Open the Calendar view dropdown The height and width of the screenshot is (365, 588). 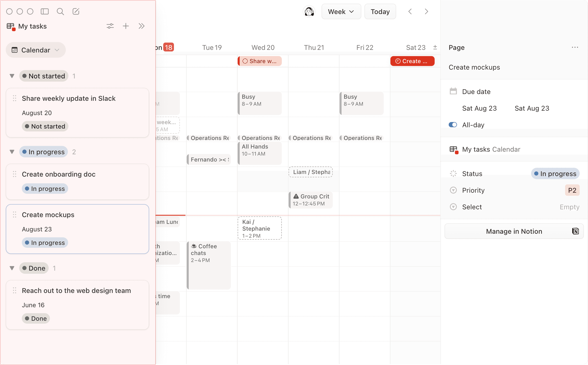click(36, 50)
